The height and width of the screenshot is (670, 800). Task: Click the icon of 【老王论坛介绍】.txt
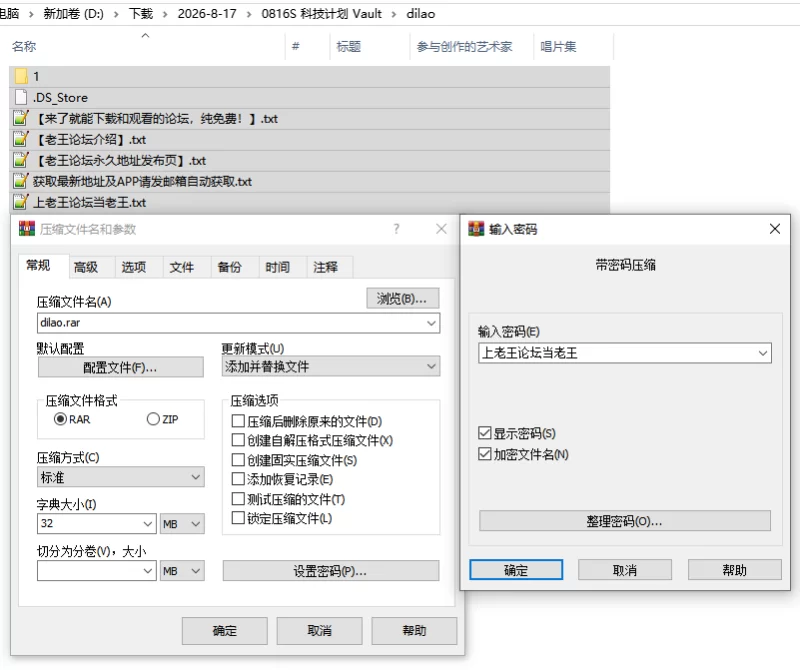20,139
